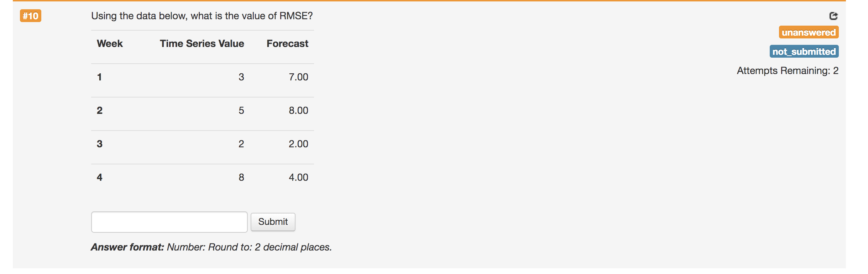
Task: Click inside the answer input field
Action: (169, 222)
